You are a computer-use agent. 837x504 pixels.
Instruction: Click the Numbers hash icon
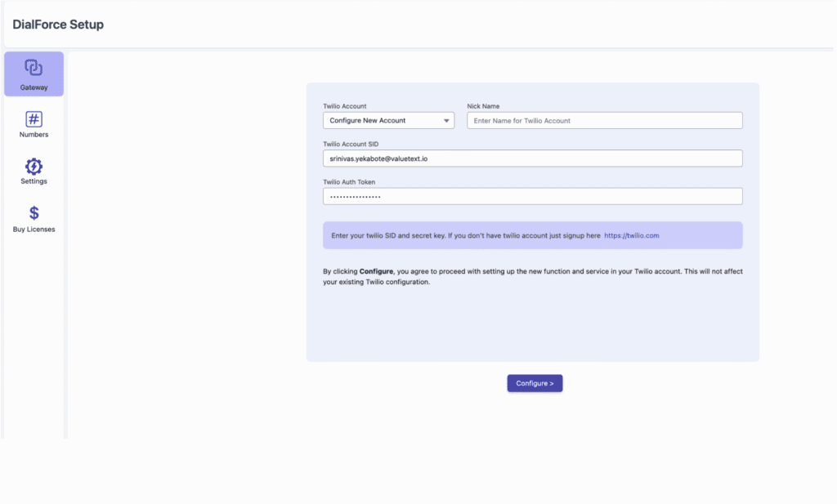(34, 119)
